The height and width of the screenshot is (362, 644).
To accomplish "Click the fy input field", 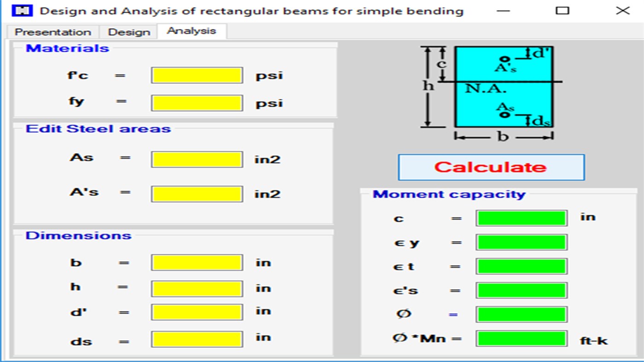I will (x=197, y=103).
